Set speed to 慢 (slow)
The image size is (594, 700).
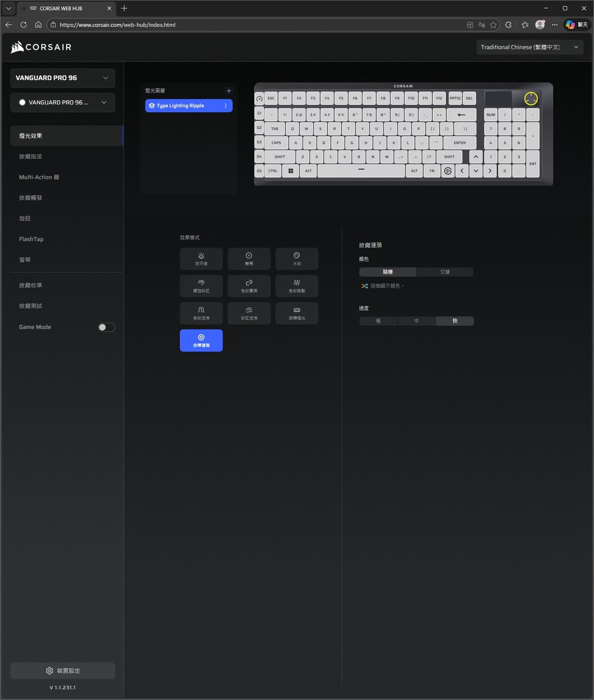click(378, 321)
